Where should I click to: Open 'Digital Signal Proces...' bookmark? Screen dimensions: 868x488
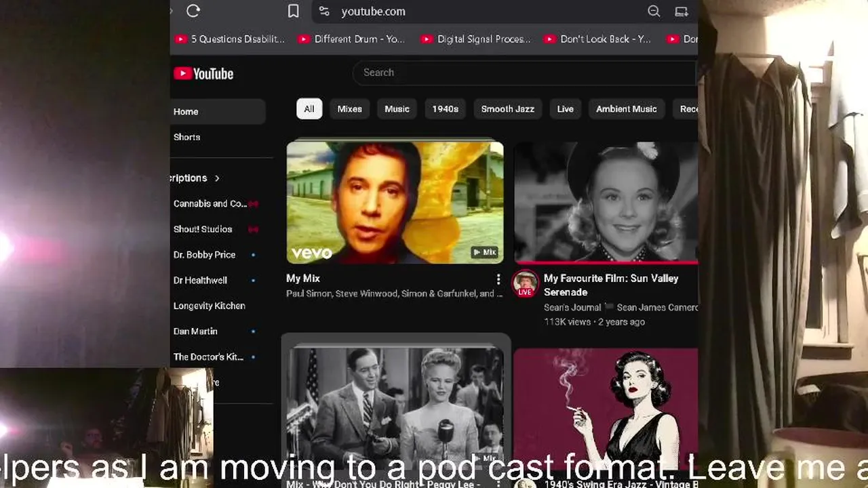point(476,39)
